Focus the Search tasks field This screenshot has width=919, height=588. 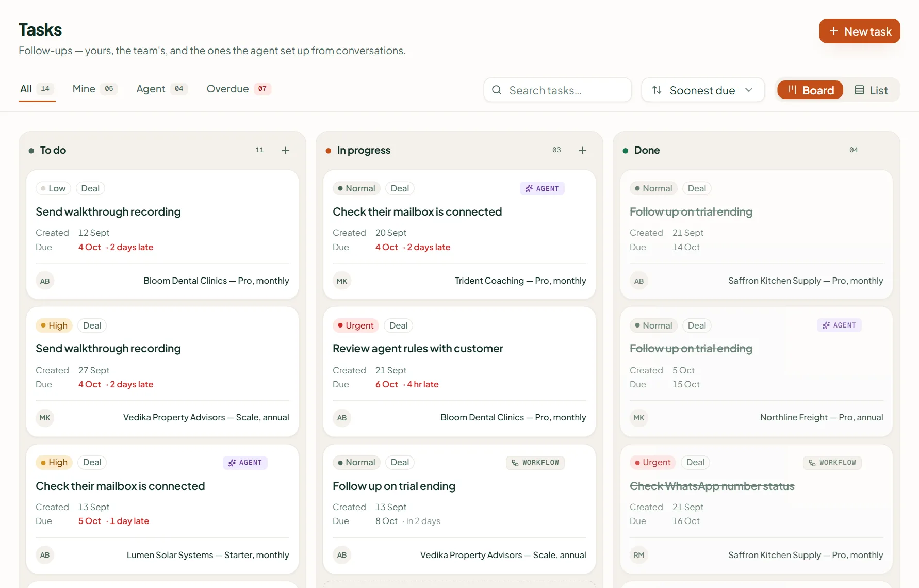click(x=557, y=90)
